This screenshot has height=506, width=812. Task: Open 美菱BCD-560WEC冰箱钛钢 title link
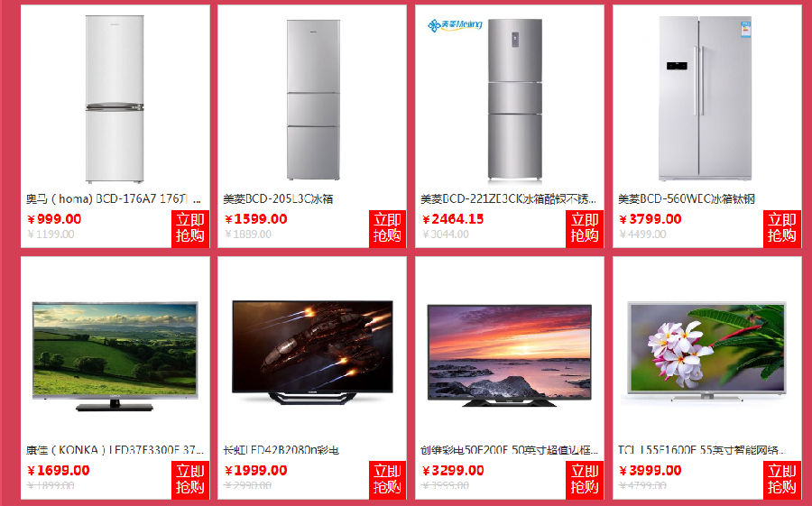coord(687,198)
